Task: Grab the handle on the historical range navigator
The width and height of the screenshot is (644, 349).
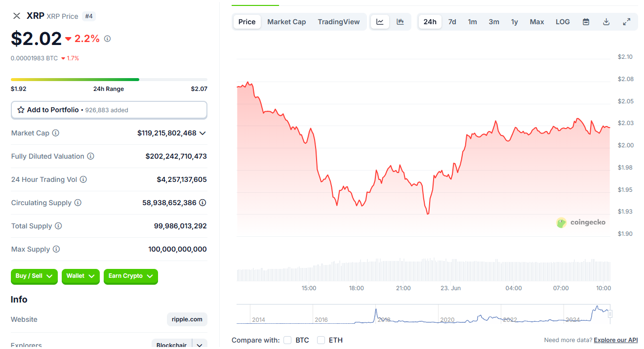Action: [x=610, y=314]
